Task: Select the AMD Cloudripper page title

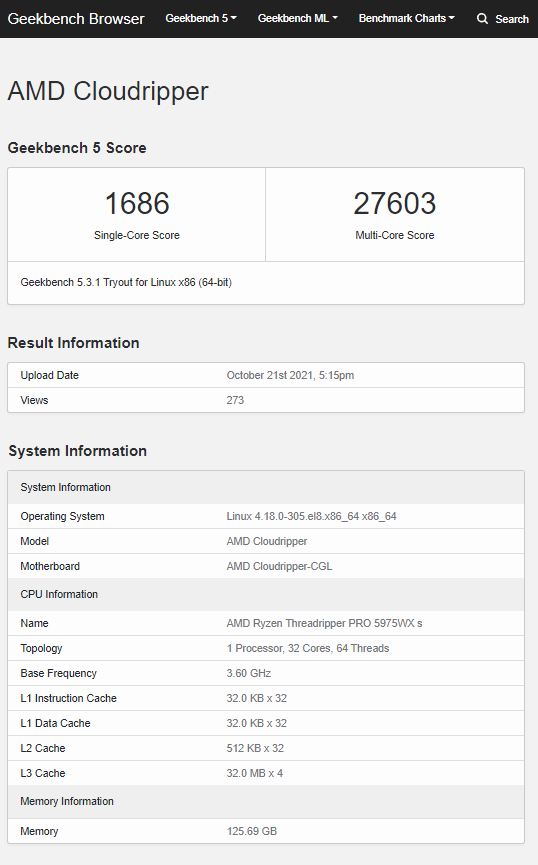Action: coord(108,91)
